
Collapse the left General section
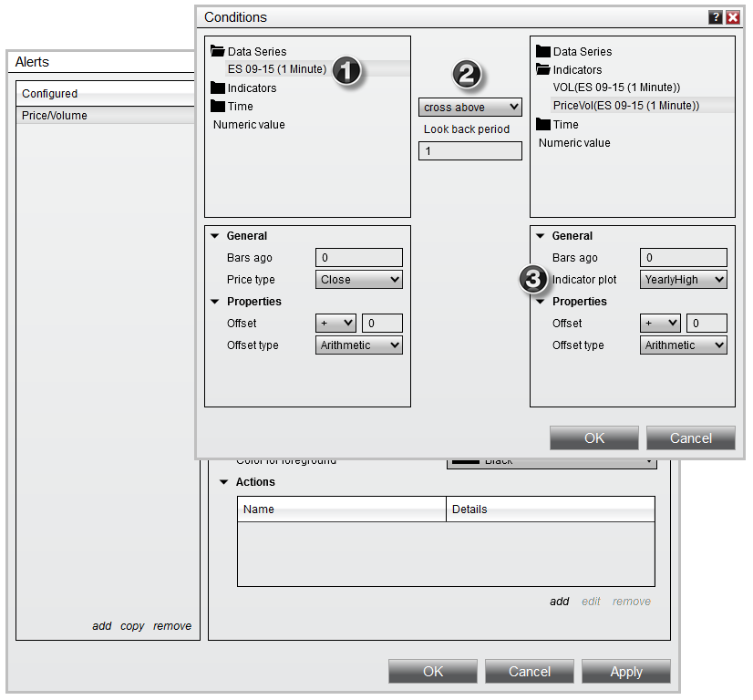click(x=214, y=236)
